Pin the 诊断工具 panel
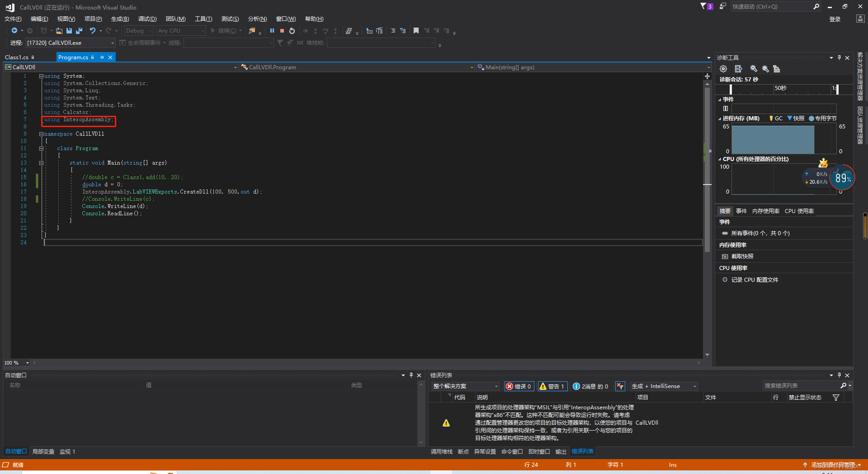This screenshot has width=868, height=474. [x=840, y=57]
